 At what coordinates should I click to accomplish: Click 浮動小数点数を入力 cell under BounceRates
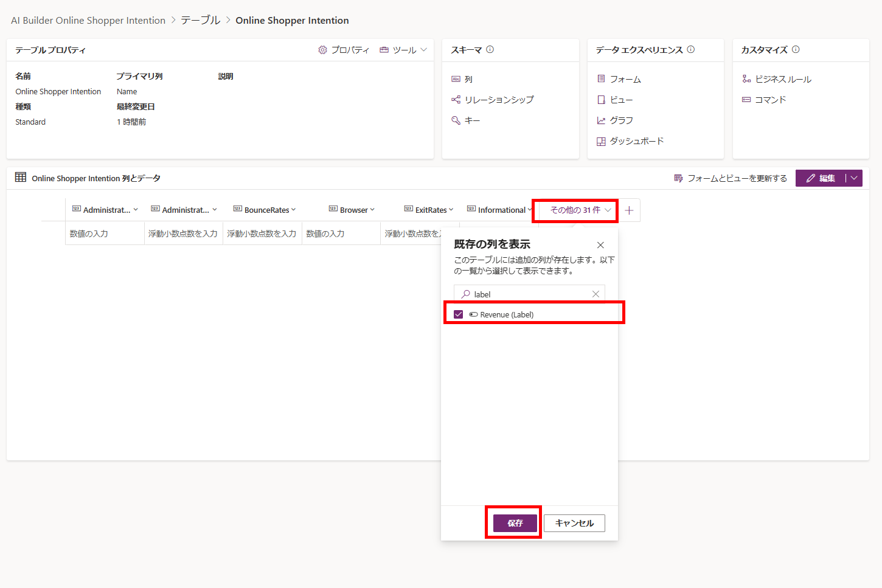[x=262, y=233]
